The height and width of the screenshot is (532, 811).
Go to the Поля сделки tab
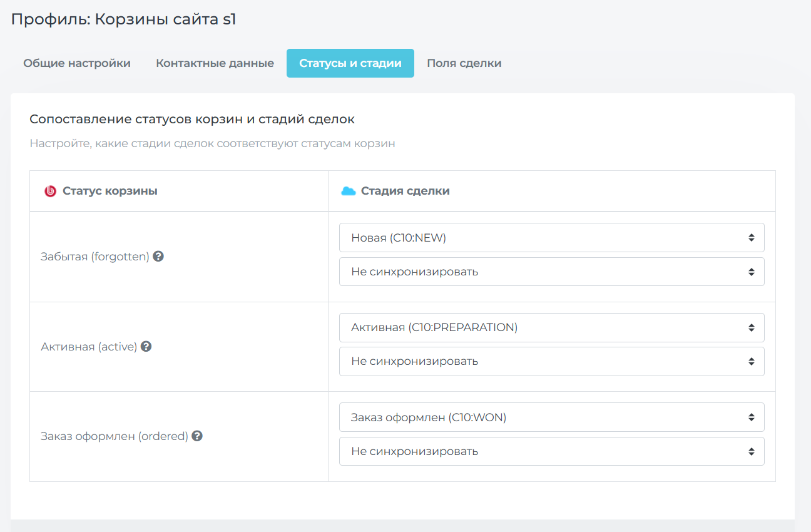[x=464, y=63]
